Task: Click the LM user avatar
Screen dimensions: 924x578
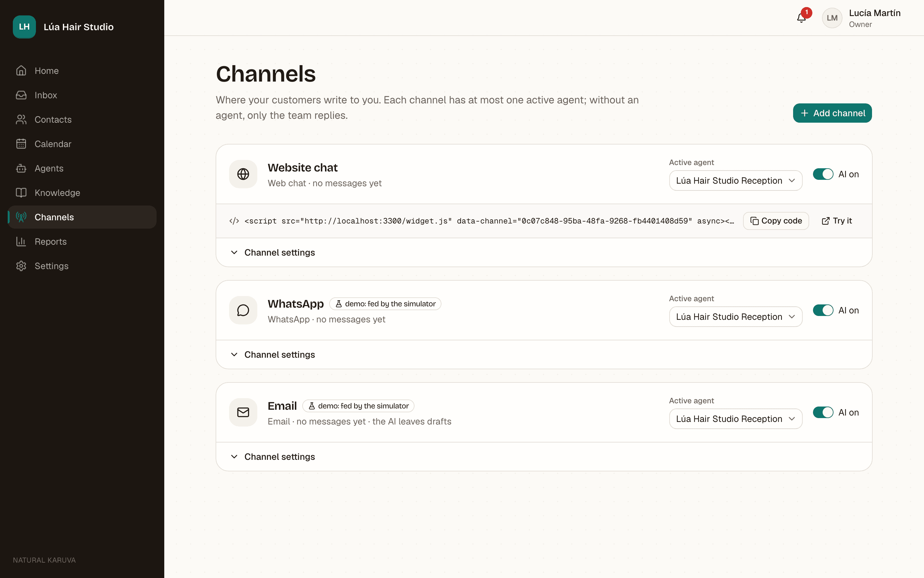Action: pos(832,18)
